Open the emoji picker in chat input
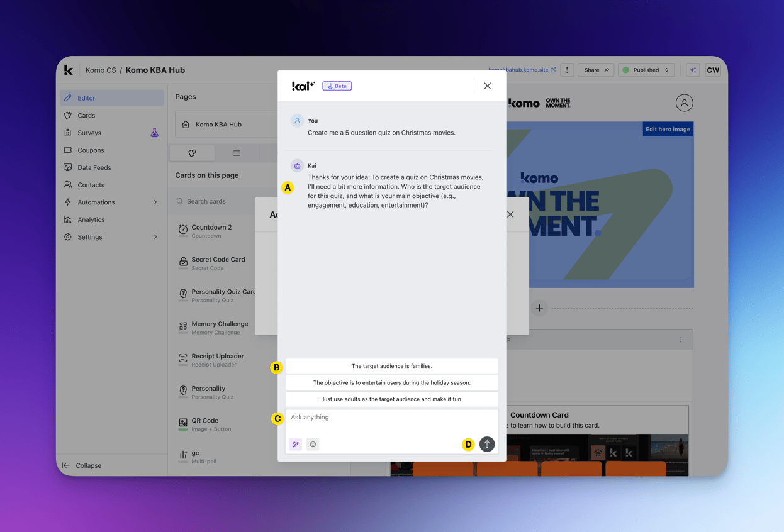This screenshot has width=784, height=532. tap(313, 445)
